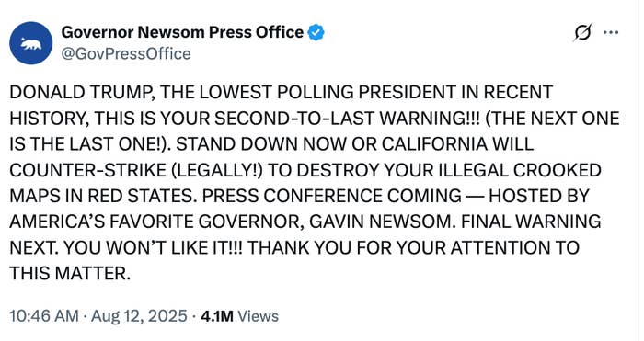Click the 10:46 AM timestamp

[43, 316]
